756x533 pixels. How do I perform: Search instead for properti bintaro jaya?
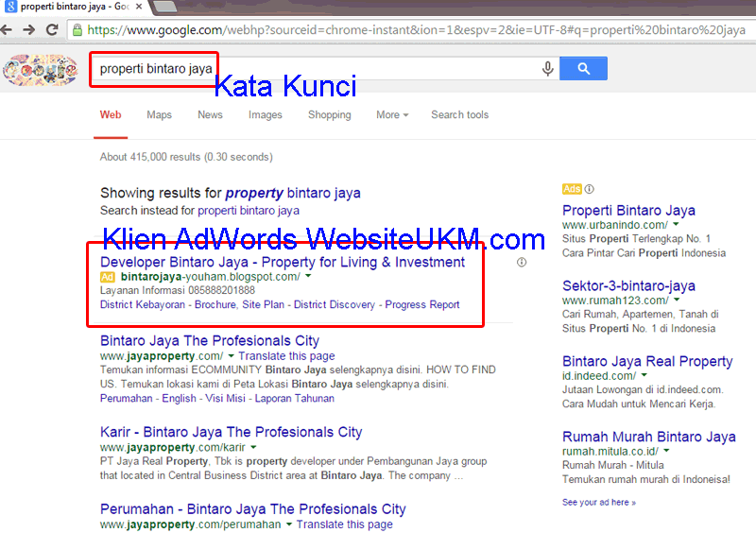coord(249,211)
